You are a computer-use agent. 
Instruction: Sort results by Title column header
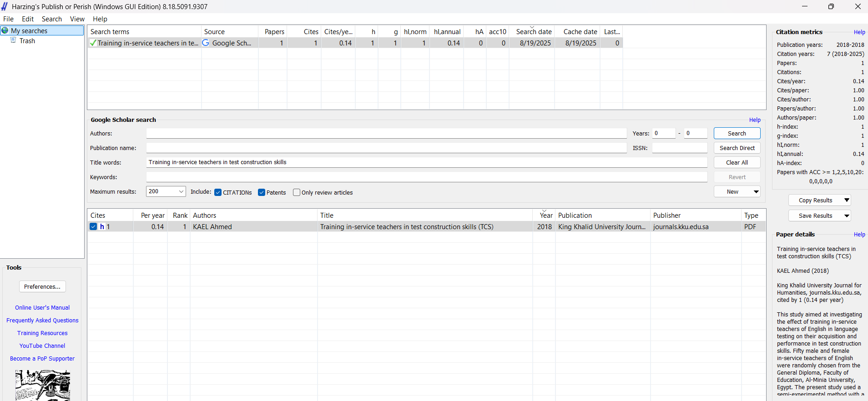coord(425,215)
